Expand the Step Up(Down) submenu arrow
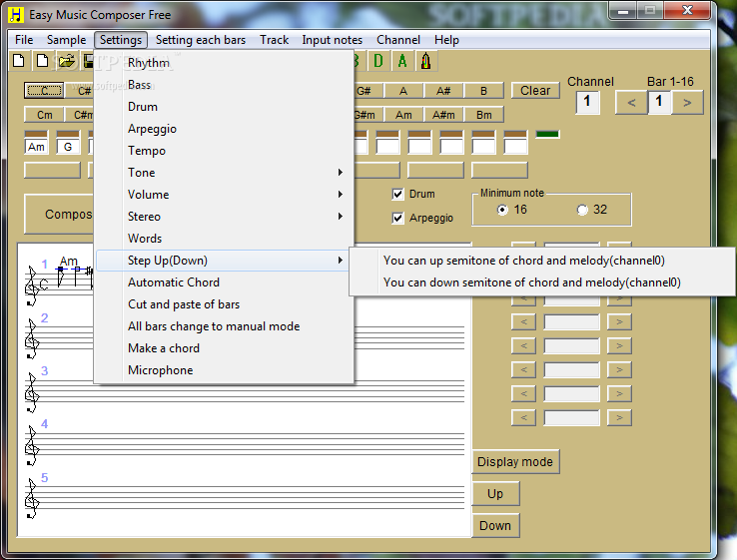The width and height of the screenshot is (737, 560). [341, 261]
